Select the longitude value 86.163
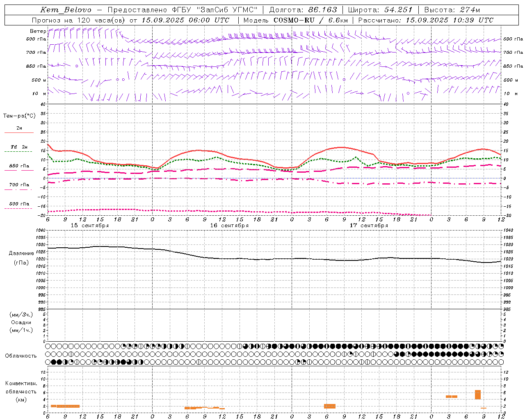 [x=323, y=10]
